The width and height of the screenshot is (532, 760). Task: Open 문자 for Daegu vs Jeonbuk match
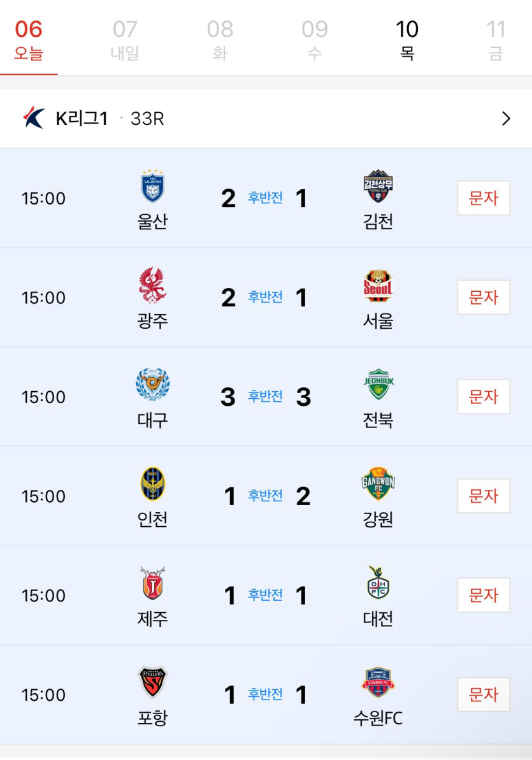pos(484,396)
